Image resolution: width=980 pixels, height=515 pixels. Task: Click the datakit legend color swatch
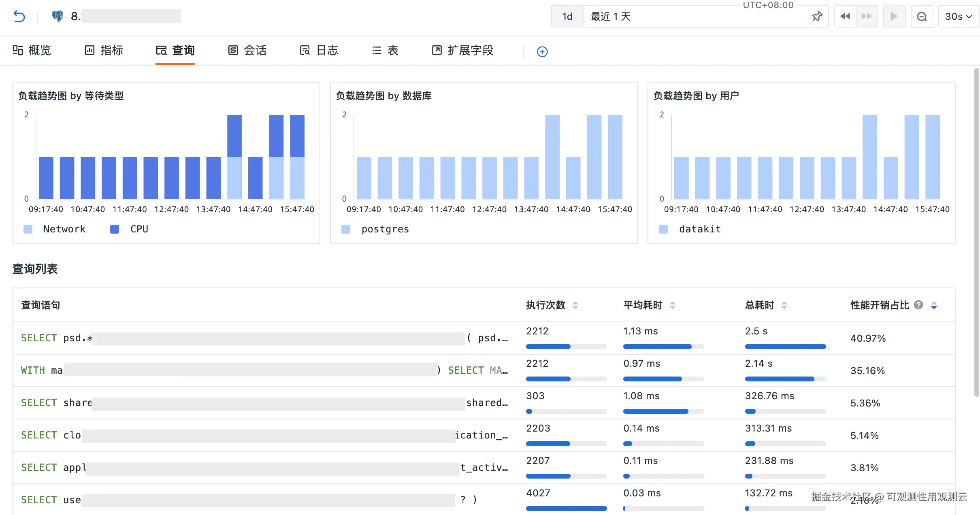pos(663,229)
